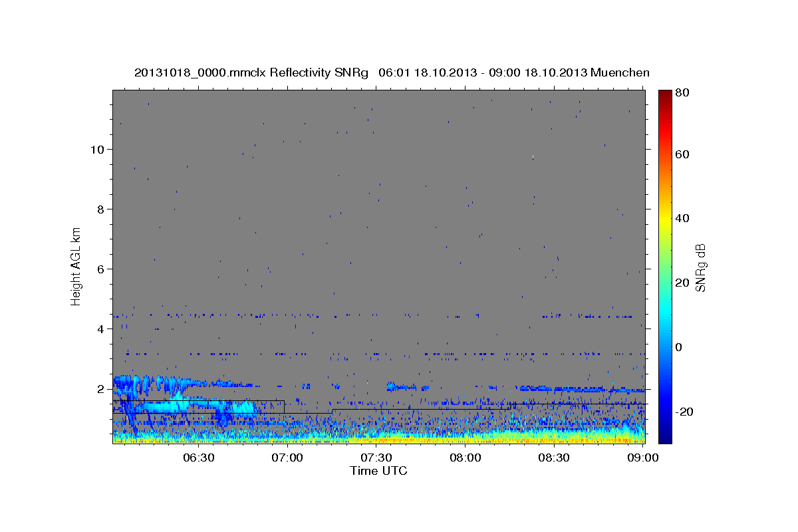This screenshot has width=798, height=532.
Task: Click the height tick label 10
Action: (97, 150)
